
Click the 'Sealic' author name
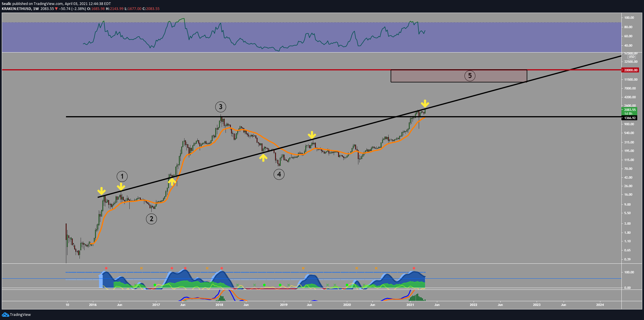point(6,4)
